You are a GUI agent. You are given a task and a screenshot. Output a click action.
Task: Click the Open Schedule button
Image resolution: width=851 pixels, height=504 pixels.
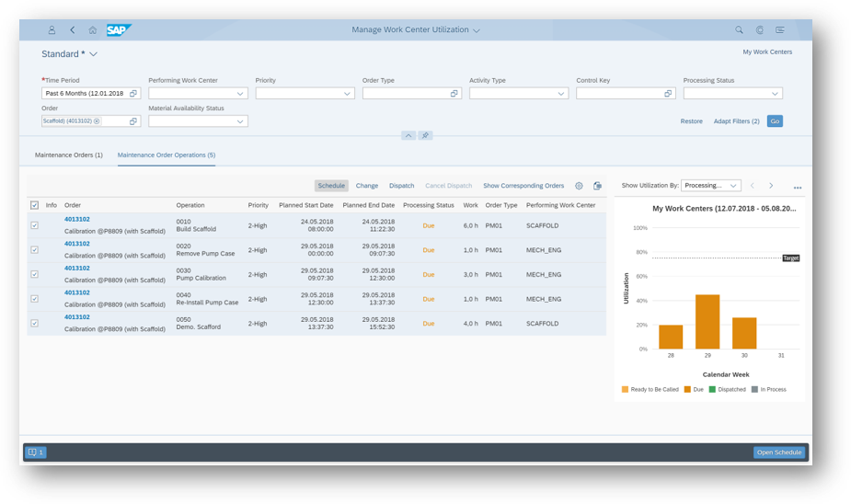click(x=779, y=452)
